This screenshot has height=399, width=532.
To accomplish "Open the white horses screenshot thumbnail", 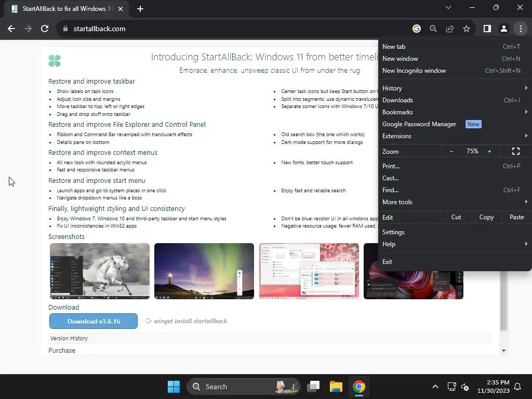I will pos(100,271).
